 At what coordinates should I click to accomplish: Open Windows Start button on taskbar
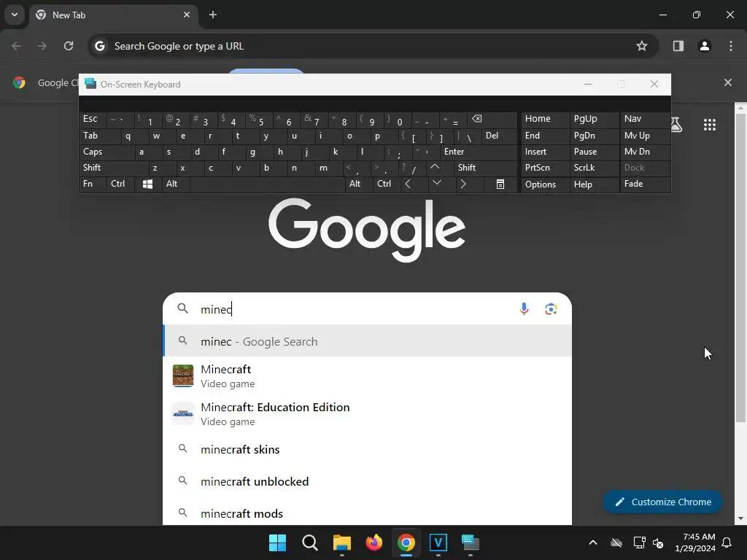(277, 542)
